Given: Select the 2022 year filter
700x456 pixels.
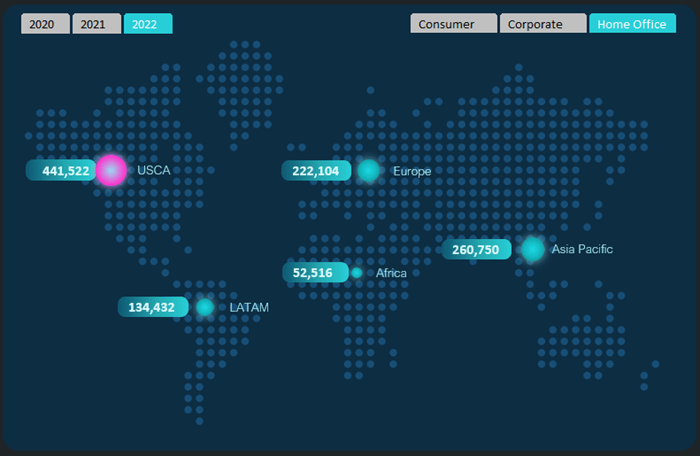Looking at the screenshot, I should [x=148, y=24].
